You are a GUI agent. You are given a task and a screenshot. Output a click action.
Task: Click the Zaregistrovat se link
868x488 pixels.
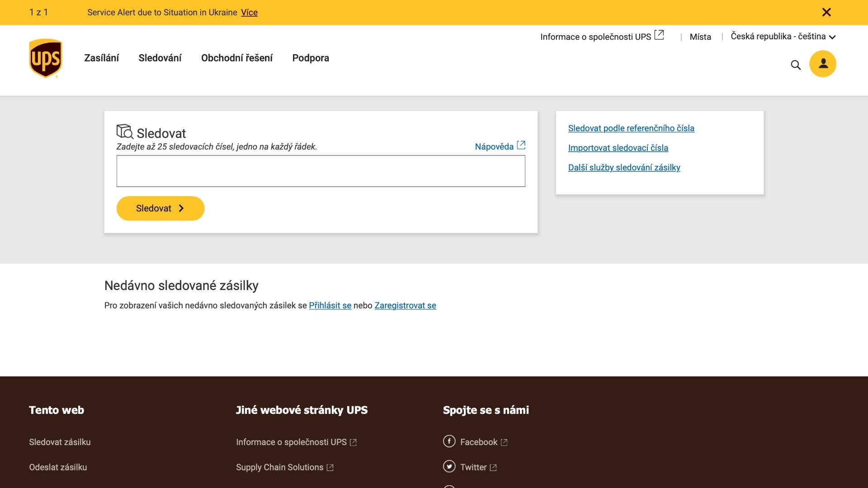[405, 305]
